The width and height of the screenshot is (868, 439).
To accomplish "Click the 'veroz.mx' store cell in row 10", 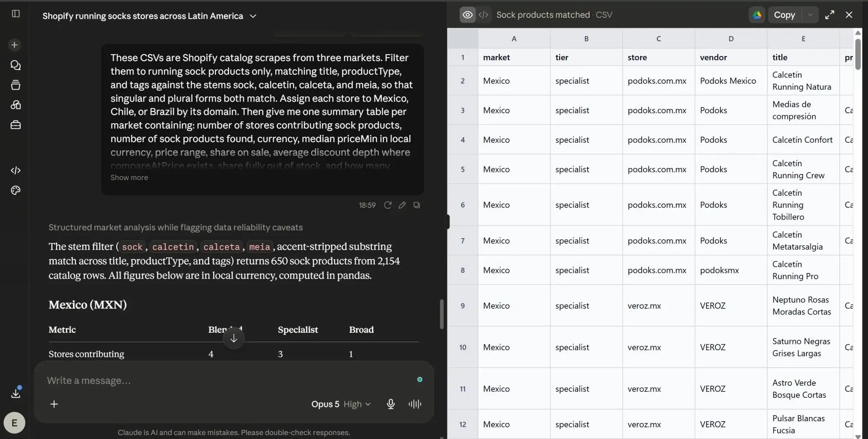I will [658, 347].
